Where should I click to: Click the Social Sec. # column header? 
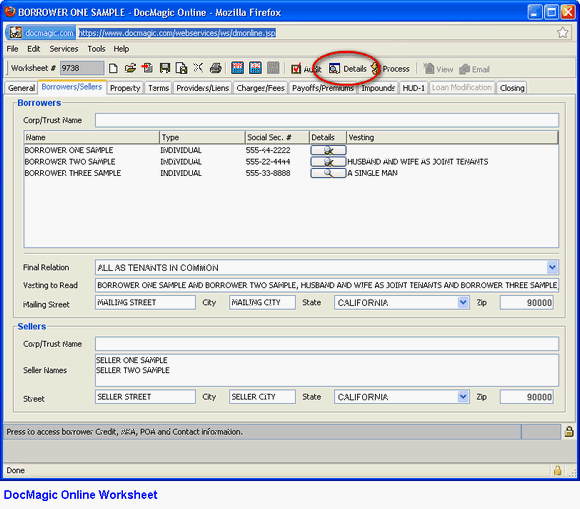277,137
